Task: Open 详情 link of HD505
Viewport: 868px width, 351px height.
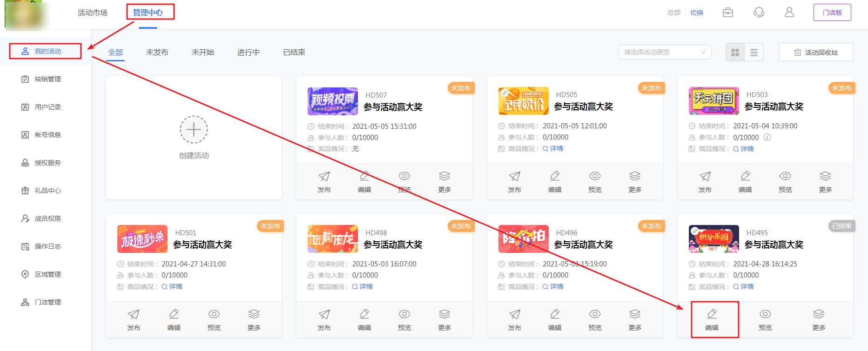Action: pyautogui.click(x=553, y=149)
